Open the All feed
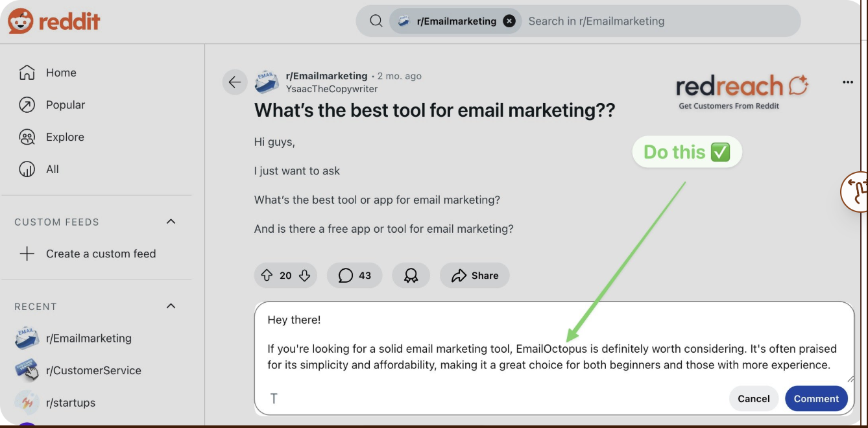 [52, 169]
